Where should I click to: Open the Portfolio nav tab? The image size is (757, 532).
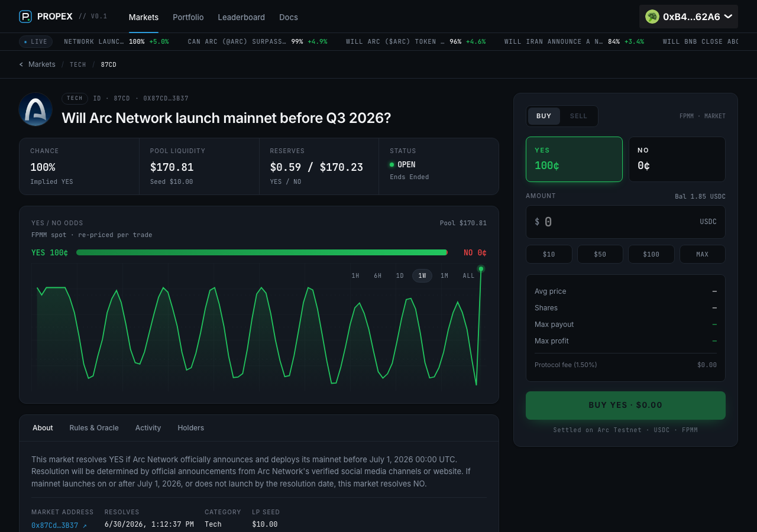pos(188,17)
